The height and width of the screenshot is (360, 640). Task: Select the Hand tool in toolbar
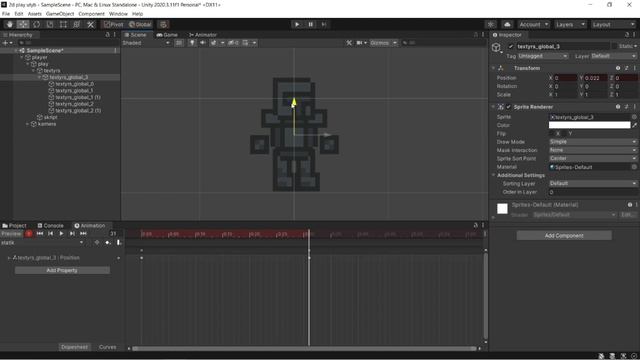(9, 24)
